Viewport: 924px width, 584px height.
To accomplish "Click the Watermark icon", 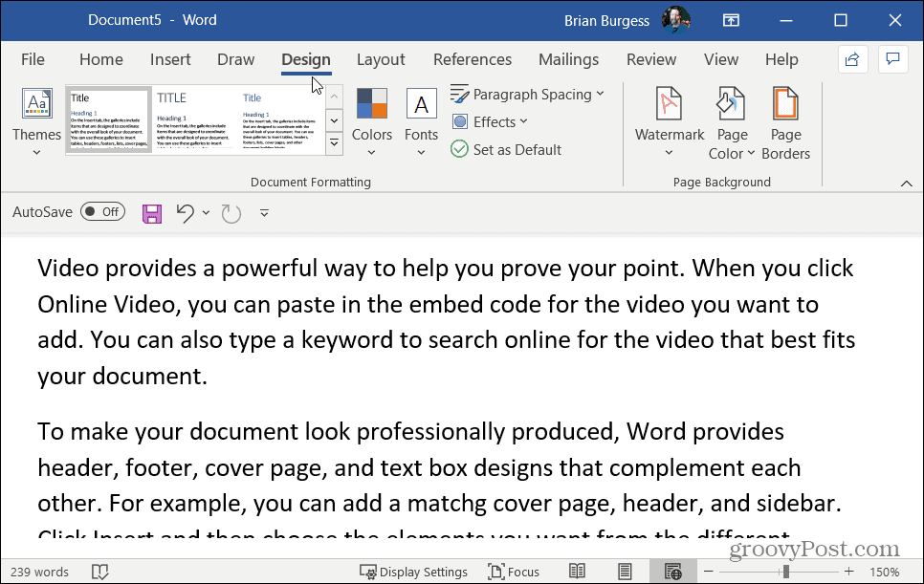I will (x=670, y=103).
